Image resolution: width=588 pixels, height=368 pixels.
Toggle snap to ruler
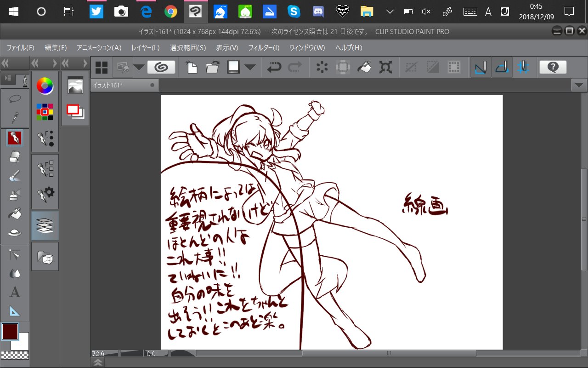(481, 68)
